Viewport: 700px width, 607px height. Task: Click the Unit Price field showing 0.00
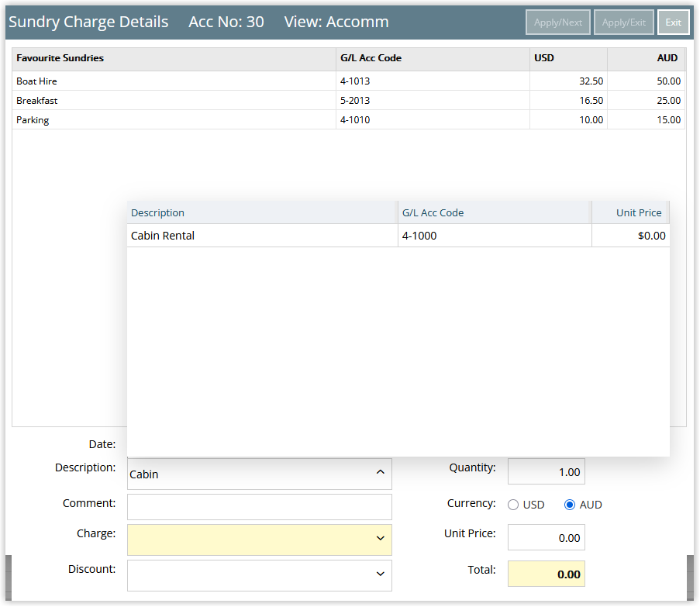547,537
